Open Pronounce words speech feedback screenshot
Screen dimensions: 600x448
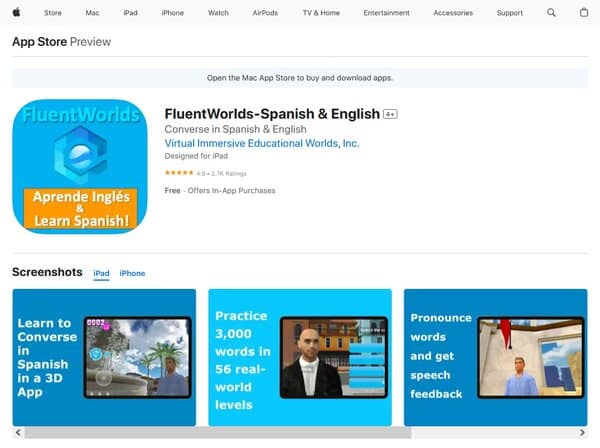pyautogui.click(x=496, y=357)
